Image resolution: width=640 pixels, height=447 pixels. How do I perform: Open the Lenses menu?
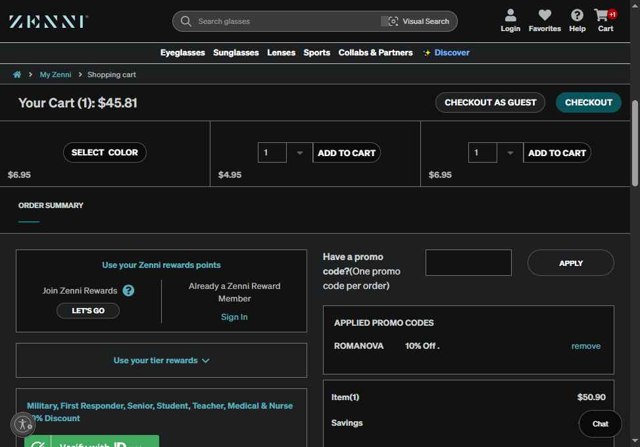(281, 53)
